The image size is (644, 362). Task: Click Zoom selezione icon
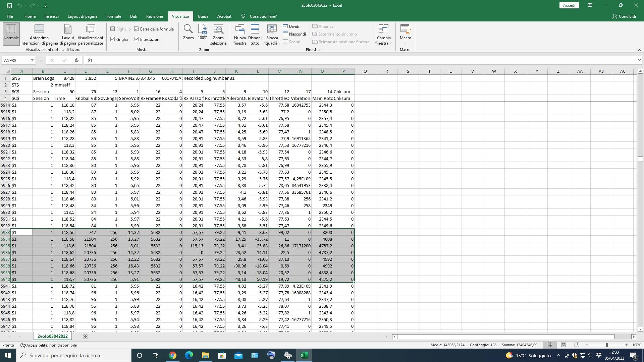click(218, 29)
